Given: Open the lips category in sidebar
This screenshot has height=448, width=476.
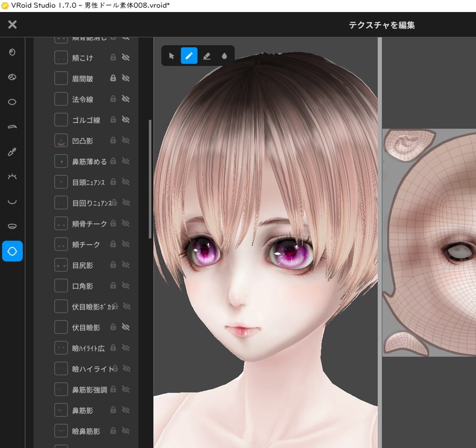Looking at the screenshot, I should coord(12,226).
